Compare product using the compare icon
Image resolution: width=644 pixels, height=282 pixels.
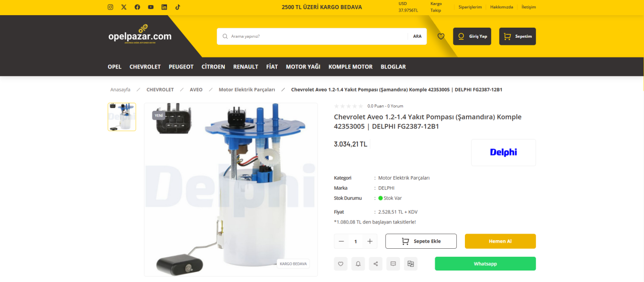pos(411,263)
